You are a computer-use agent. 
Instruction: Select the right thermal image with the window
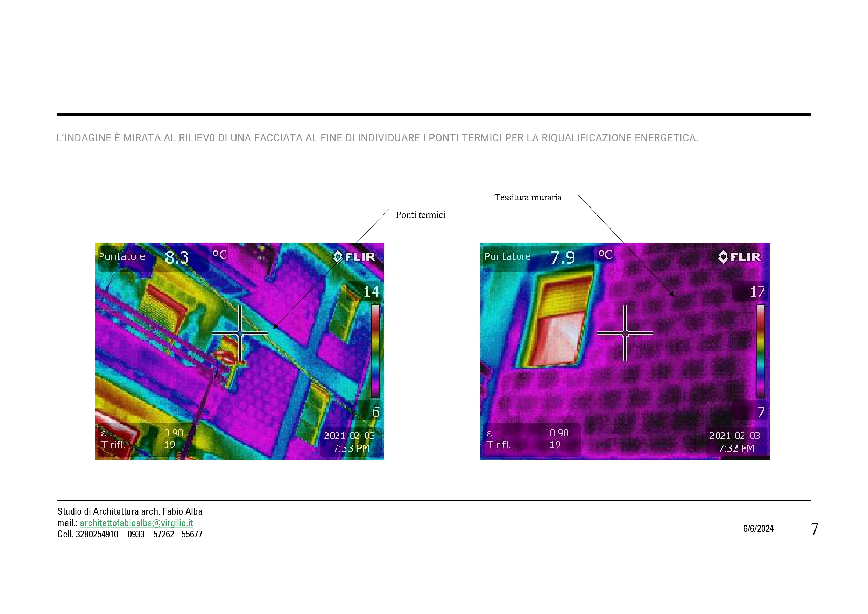pyautogui.click(x=625, y=351)
